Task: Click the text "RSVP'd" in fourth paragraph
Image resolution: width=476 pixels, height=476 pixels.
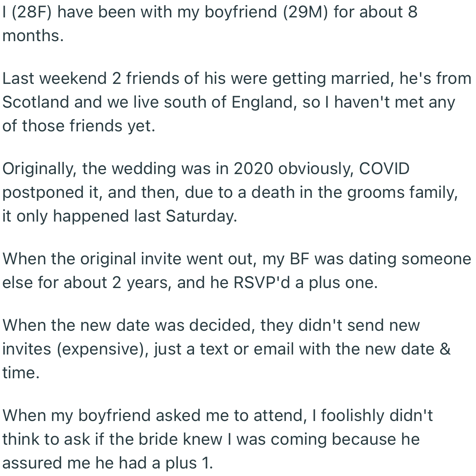Action: (262, 283)
